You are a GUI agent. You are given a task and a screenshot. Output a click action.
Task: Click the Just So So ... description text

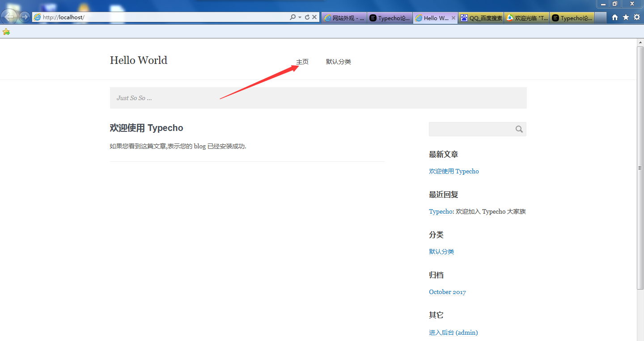tap(134, 98)
